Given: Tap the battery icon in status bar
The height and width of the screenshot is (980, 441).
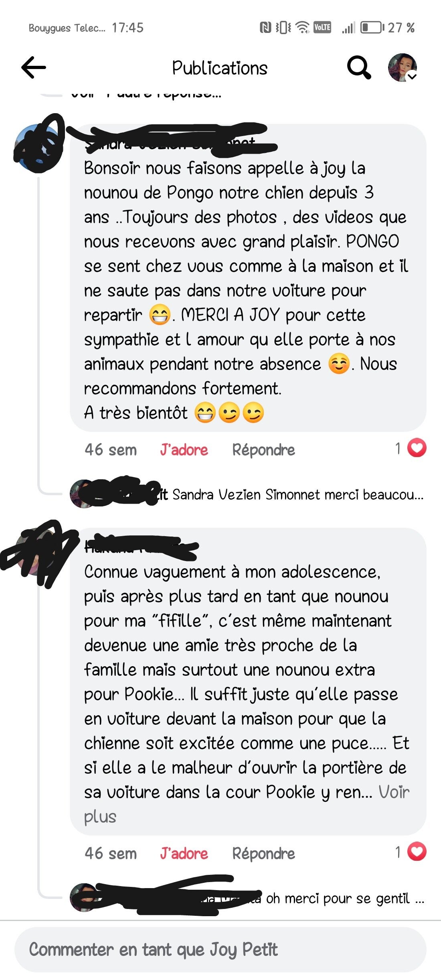Looking at the screenshot, I should coord(372,28).
